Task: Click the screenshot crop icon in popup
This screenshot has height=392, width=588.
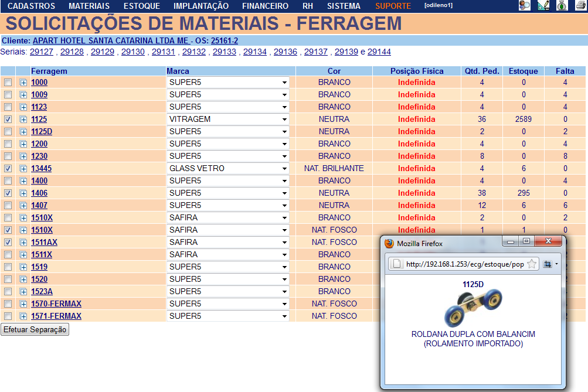Action: pyautogui.click(x=547, y=264)
